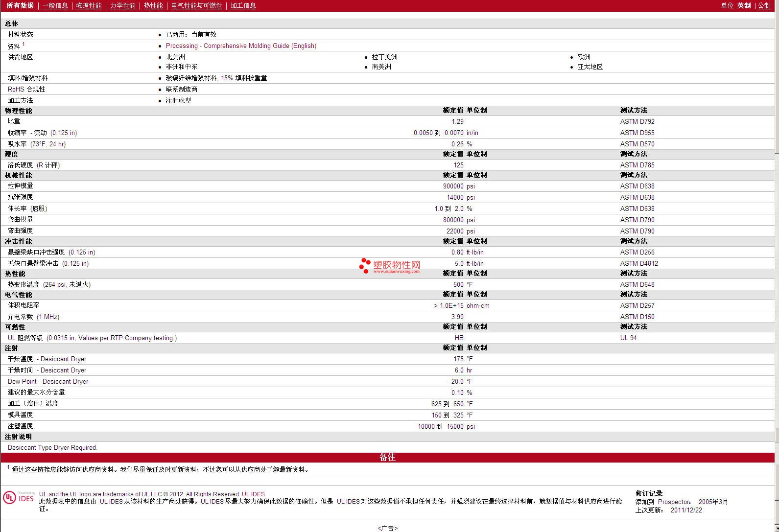
Task: Click the 备注 red section header
Action: (387, 457)
